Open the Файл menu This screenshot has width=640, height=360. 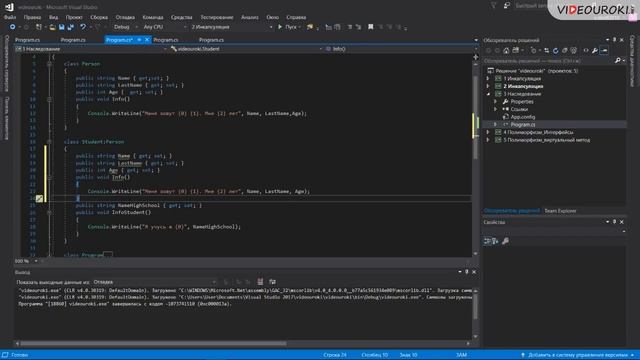[x=10, y=17]
